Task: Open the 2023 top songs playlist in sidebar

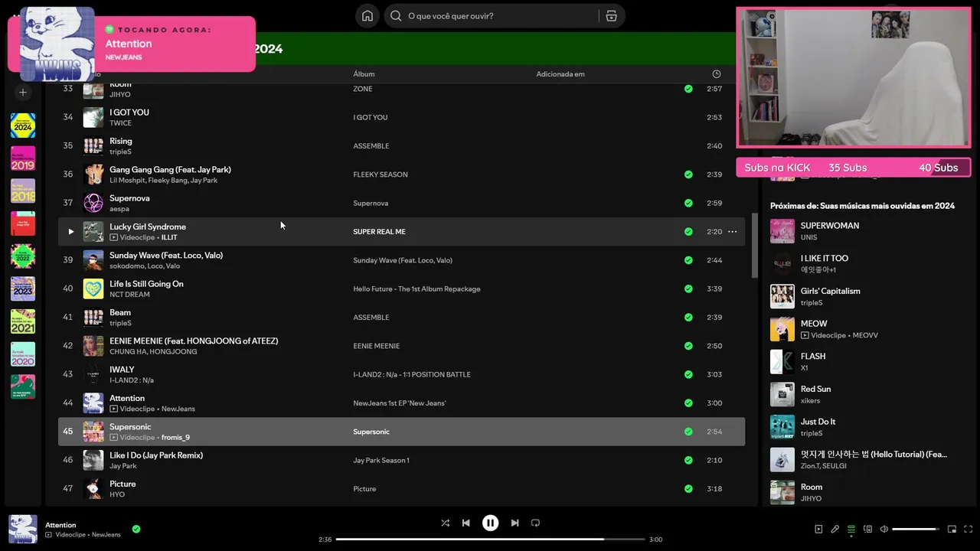Action: click(23, 289)
